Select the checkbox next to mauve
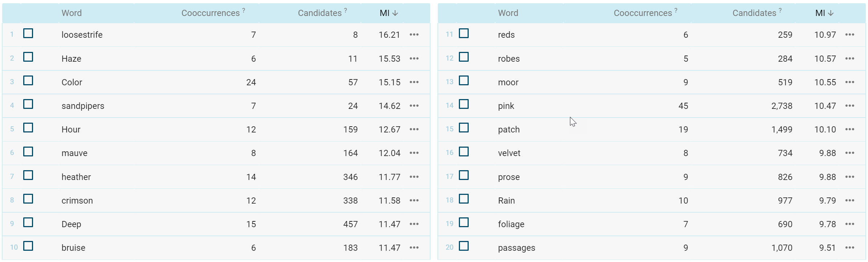 tap(28, 152)
